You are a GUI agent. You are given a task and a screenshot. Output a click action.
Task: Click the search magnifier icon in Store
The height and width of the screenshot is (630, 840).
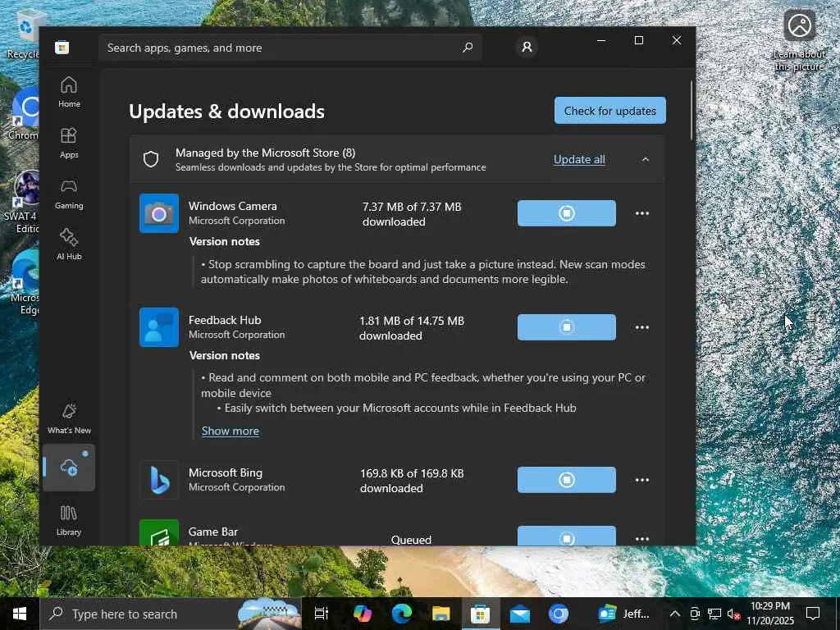pyautogui.click(x=468, y=47)
